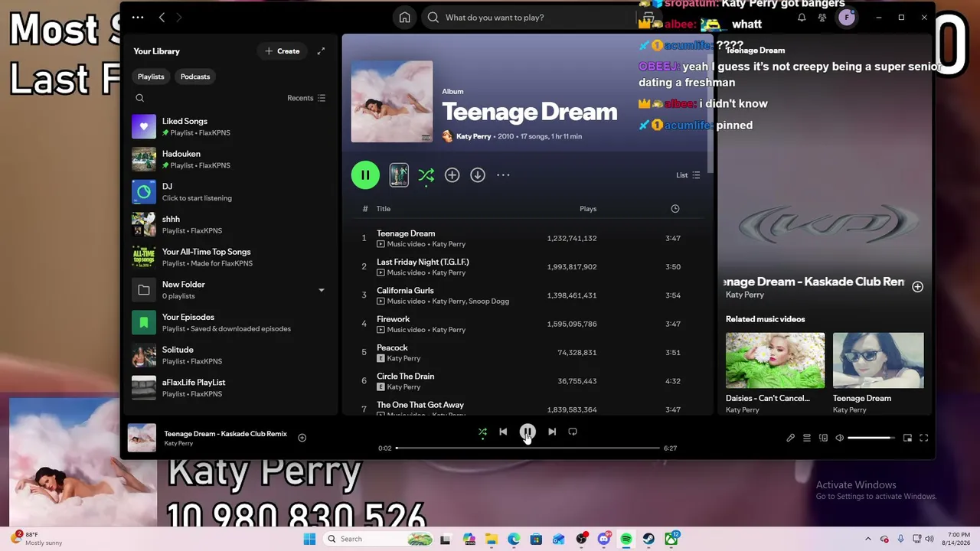Toggle shuffle in the player controls

tap(482, 432)
